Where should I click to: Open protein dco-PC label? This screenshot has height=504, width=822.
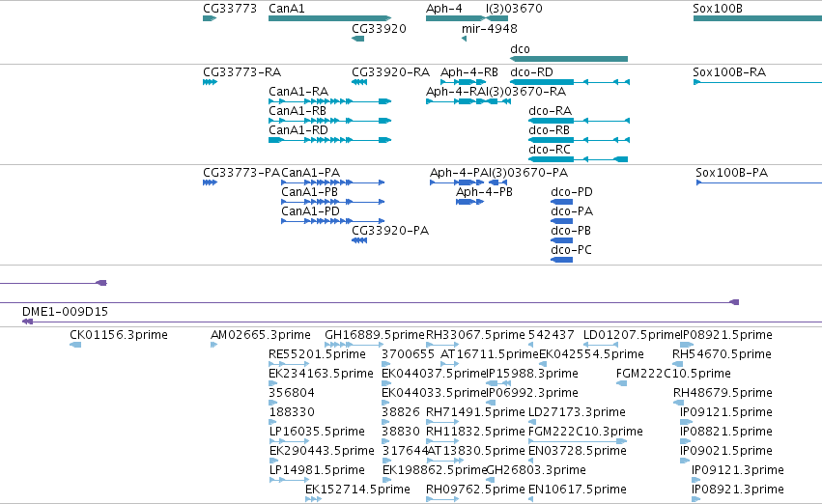pyautogui.click(x=571, y=250)
